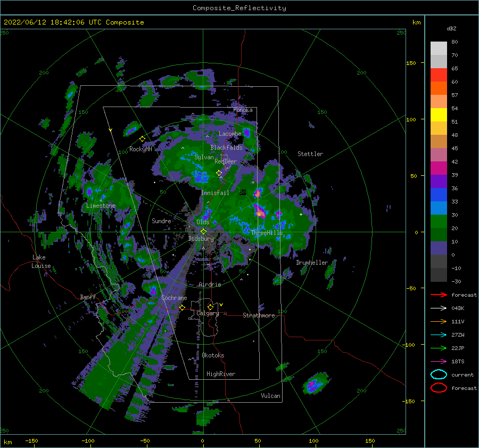Click the 27ZW legend label
479x448 pixels.
point(458,335)
